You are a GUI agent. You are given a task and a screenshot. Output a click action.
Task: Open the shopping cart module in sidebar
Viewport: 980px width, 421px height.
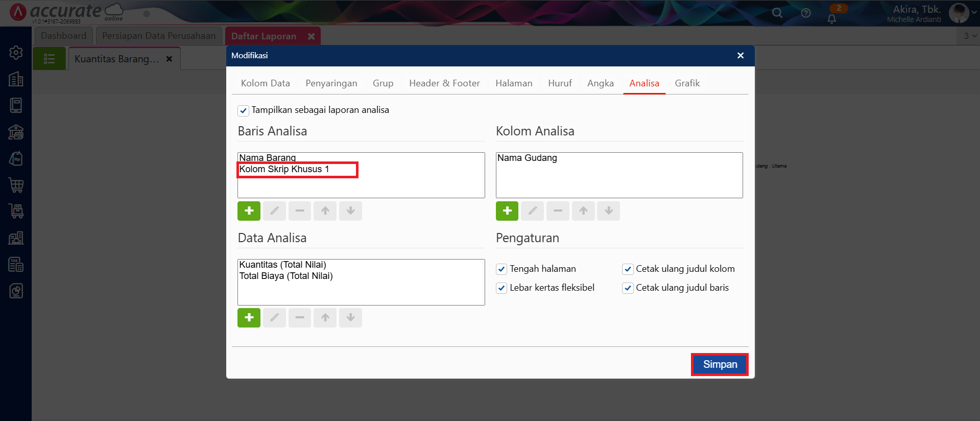[x=16, y=185]
